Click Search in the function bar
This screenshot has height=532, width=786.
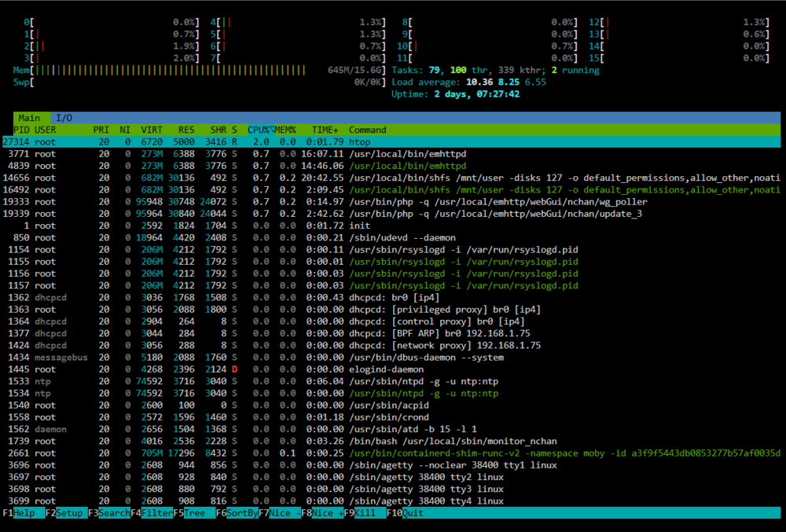point(109,513)
